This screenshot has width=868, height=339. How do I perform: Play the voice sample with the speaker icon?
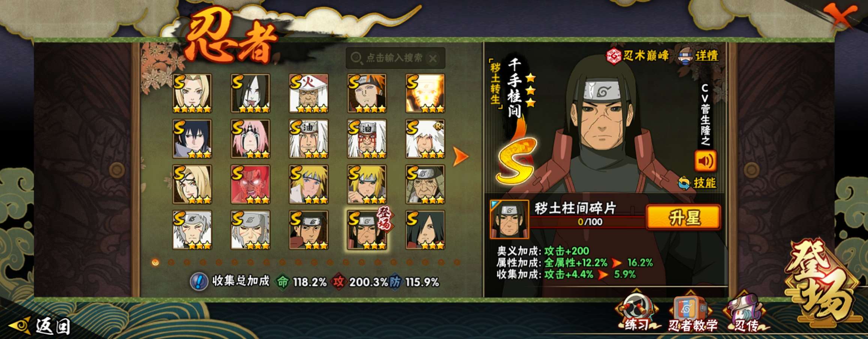coord(705,161)
